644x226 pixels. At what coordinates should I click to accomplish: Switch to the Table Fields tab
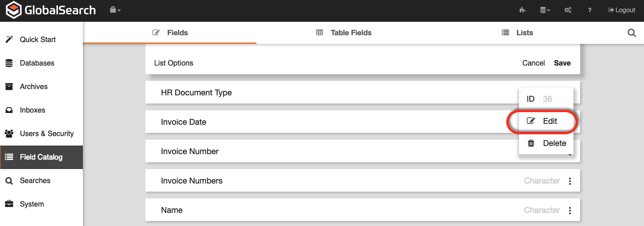tap(344, 33)
